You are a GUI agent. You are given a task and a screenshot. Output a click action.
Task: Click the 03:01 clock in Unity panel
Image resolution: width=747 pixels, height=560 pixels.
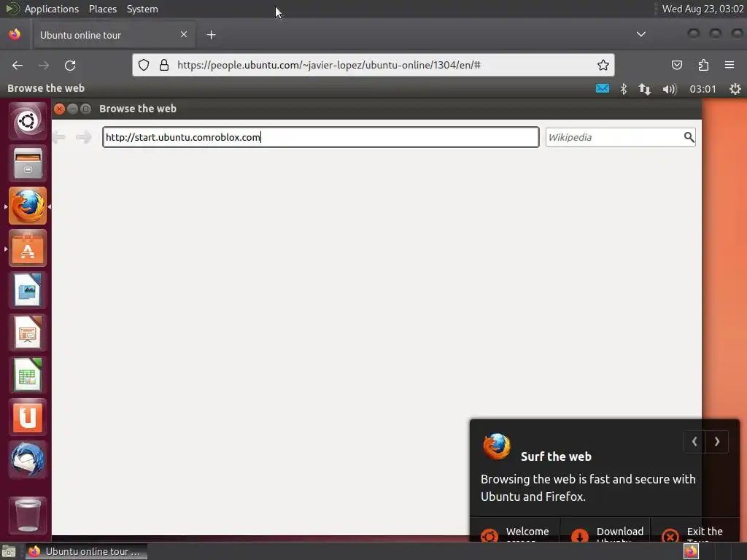(703, 89)
